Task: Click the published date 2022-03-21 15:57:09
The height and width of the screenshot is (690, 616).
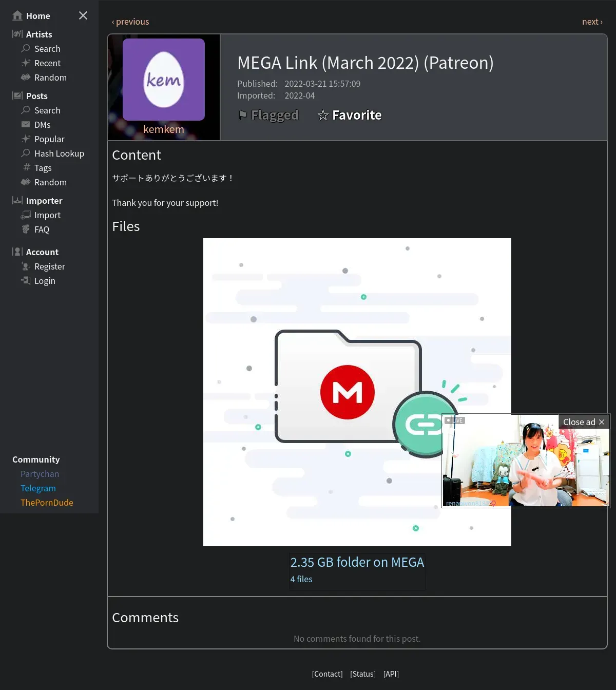Action: [x=322, y=84]
